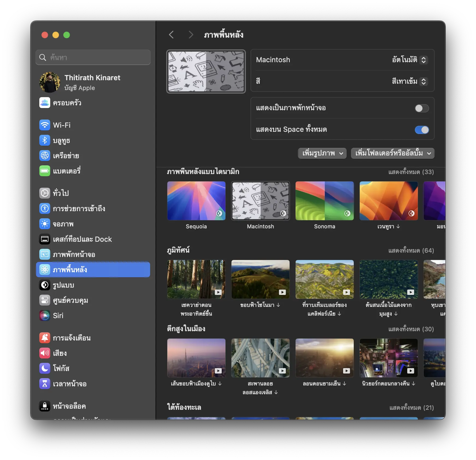Open Siri settings icon

(x=45, y=316)
